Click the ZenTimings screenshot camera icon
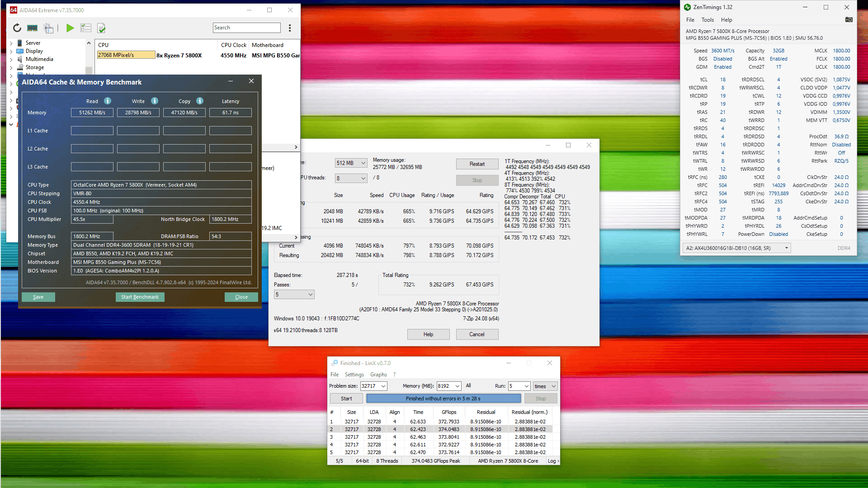The image size is (868, 488). pyautogui.click(x=849, y=19)
